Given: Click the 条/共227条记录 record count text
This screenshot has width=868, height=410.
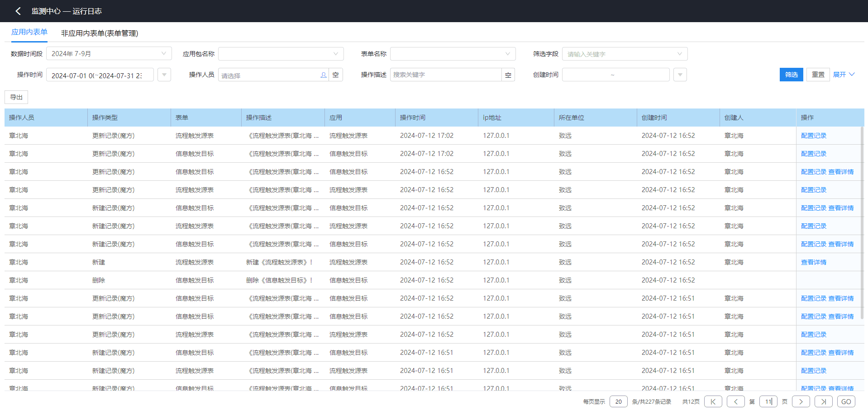Looking at the screenshot, I should coord(652,401).
